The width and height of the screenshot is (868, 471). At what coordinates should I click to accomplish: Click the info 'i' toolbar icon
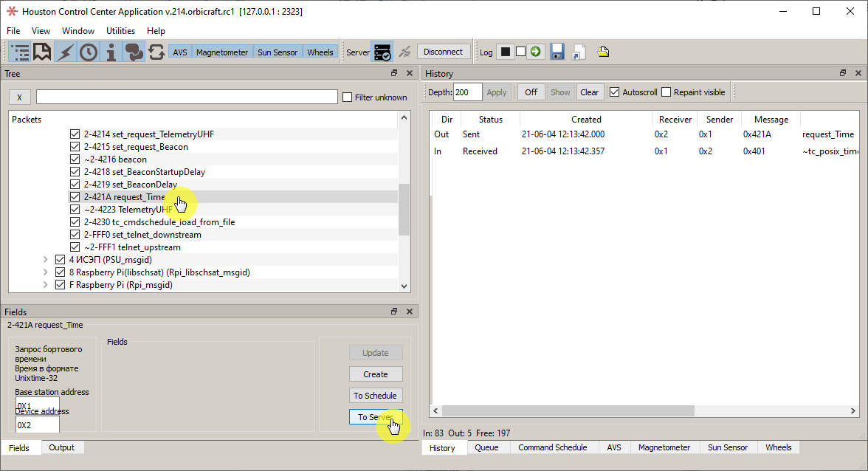pyautogui.click(x=111, y=52)
